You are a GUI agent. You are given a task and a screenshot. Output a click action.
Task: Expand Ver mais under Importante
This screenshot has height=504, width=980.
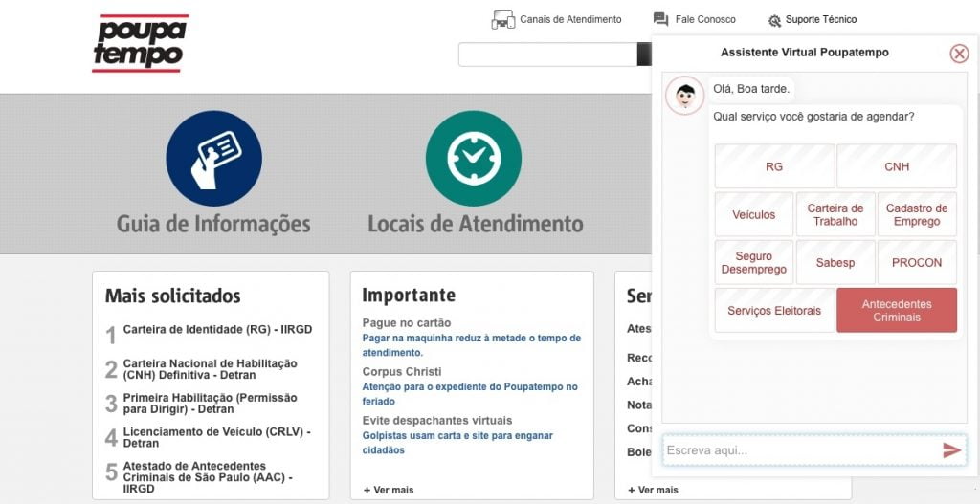(x=389, y=490)
